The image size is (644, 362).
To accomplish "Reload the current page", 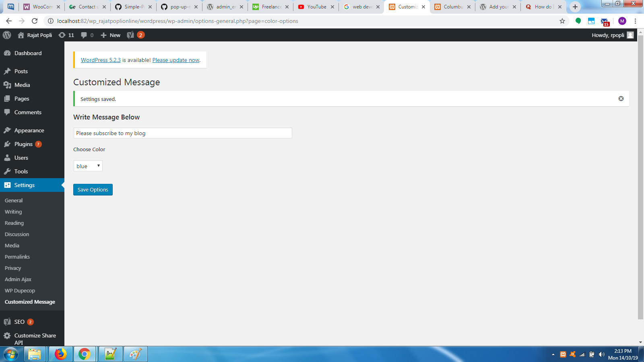I will click(35, 21).
